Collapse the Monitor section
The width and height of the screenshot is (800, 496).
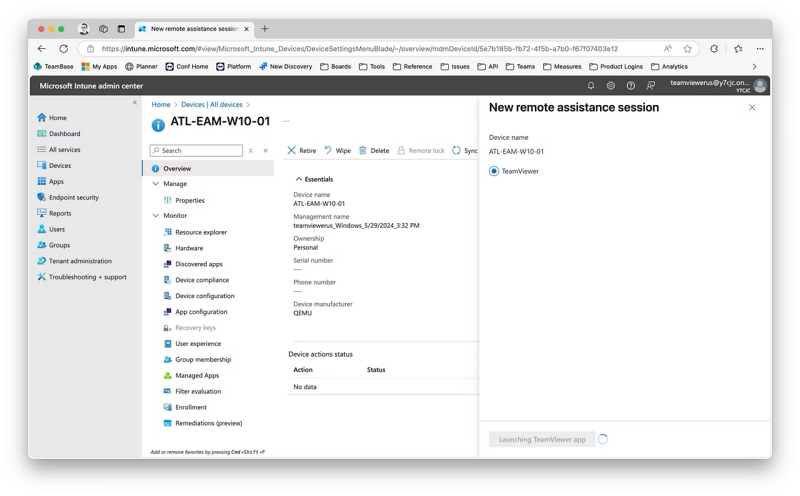click(x=156, y=215)
